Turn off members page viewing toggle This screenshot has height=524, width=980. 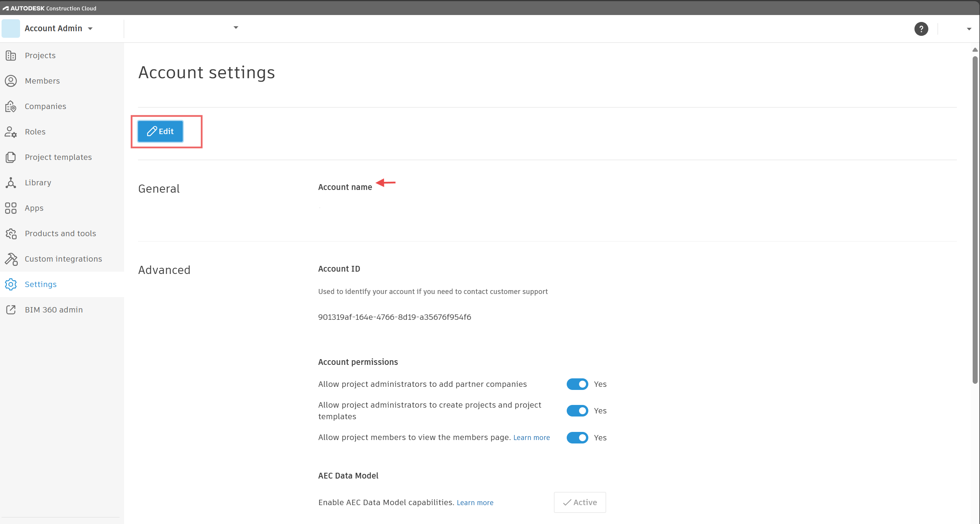pos(577,438)
